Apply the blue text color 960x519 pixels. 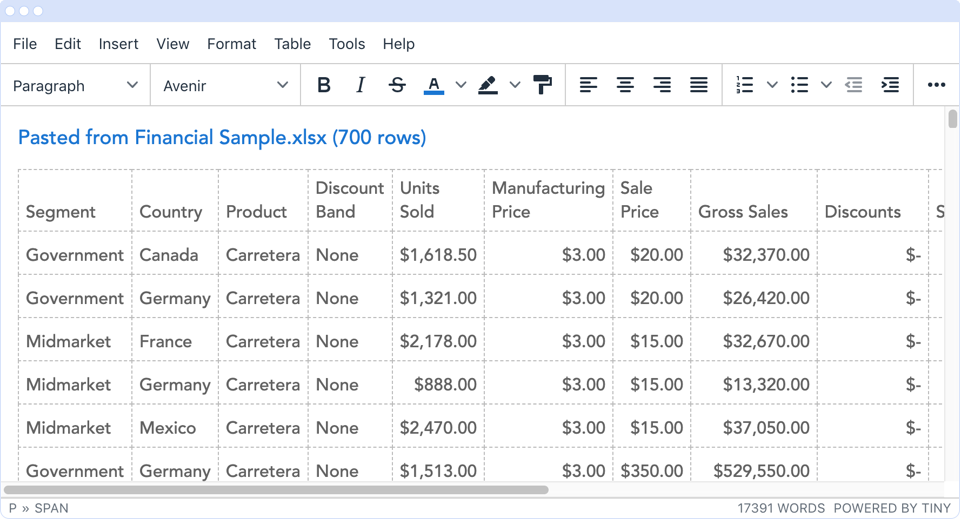click(434, 86)
